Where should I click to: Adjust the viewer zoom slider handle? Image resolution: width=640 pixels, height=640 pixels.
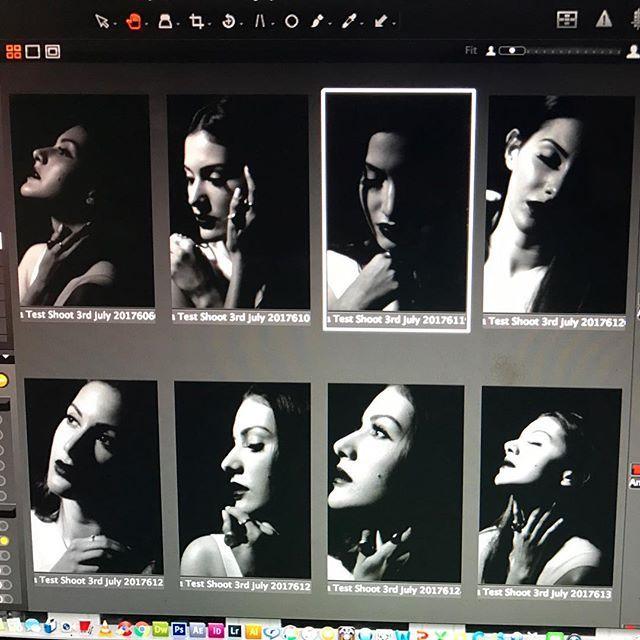click(512, 51)
